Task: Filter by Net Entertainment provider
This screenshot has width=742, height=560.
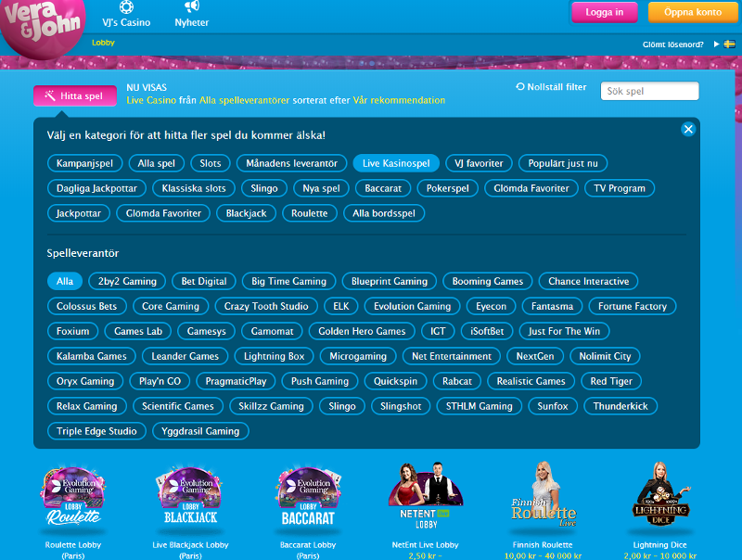Action: pyautogui.click(x=452, y=356)
